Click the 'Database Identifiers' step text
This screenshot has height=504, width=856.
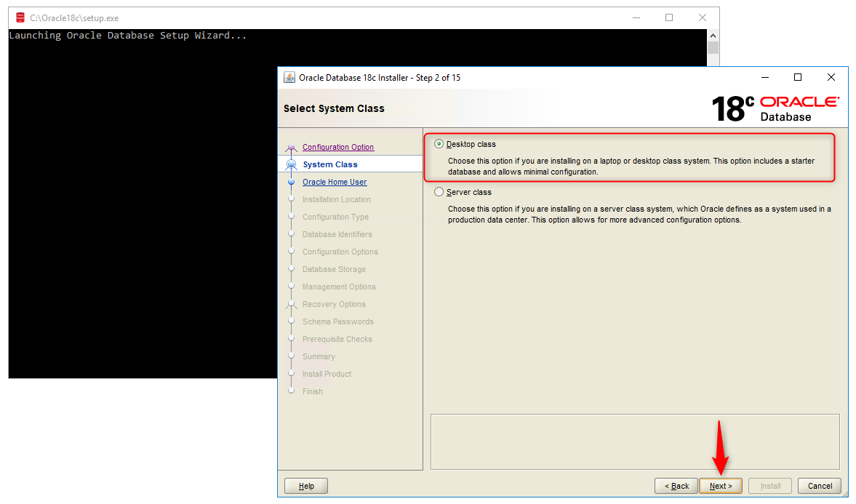pos(337,234)
